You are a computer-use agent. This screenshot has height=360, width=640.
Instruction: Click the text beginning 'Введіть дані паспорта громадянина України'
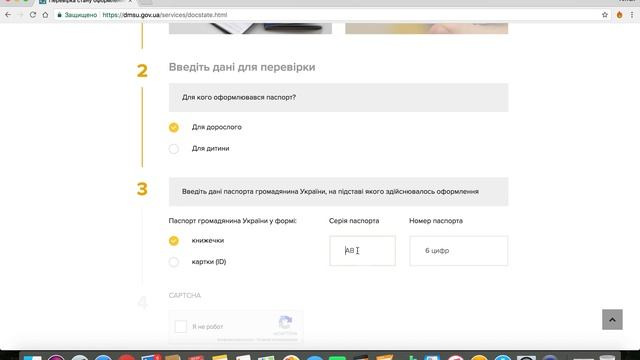(330, 191)
